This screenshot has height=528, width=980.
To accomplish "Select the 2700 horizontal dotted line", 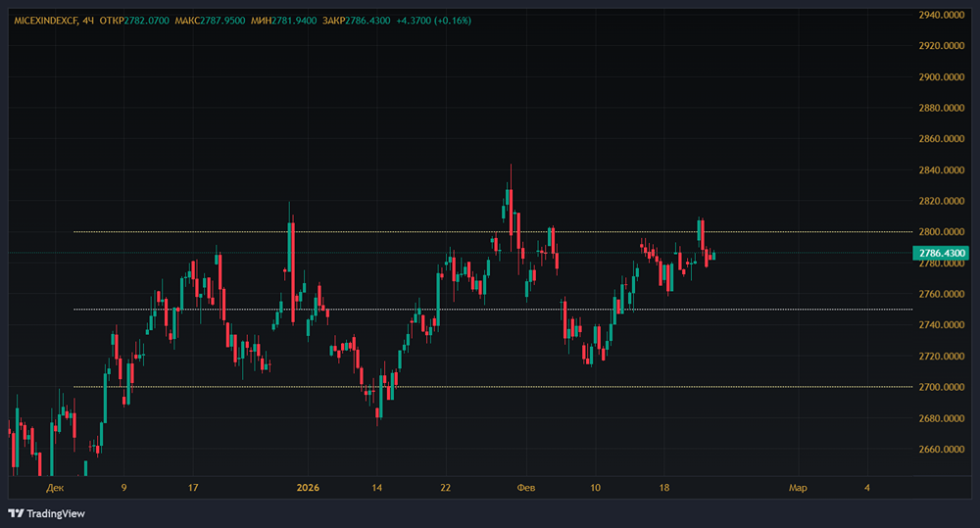I will [x=490, y=387].
